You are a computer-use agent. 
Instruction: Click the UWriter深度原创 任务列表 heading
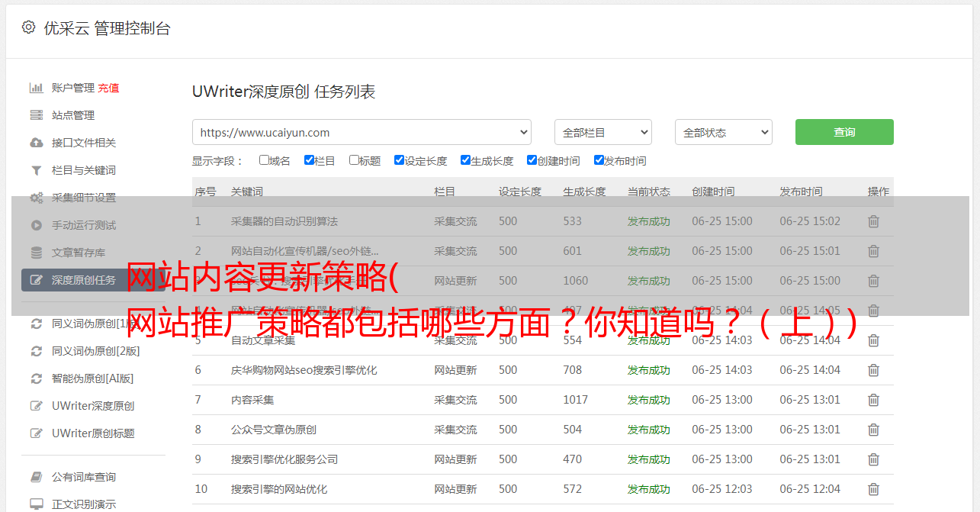pyautogui.click(x=284, y=92)
